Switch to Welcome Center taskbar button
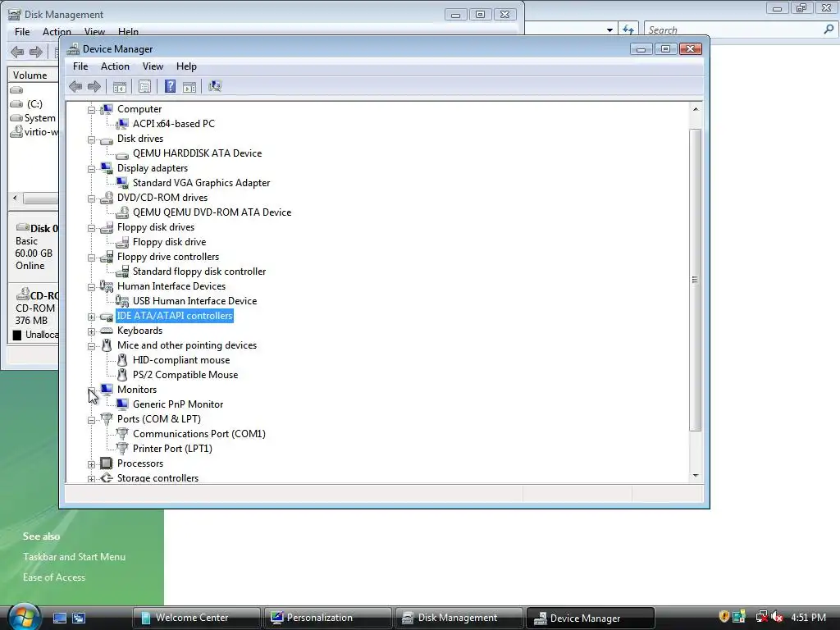840x630 pixels. (196, 618)
